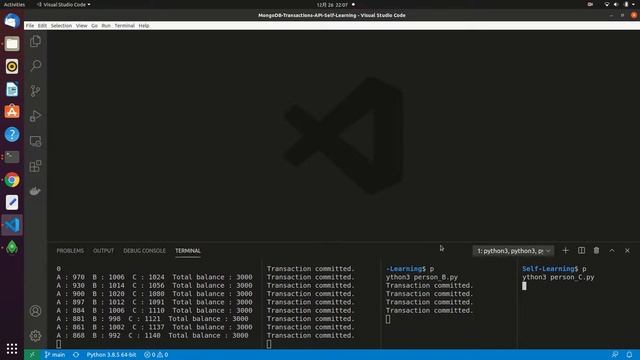This screenshot has height=360, width=640.
Task: Open Rhythmbox from the dock
Action: pos(12,66)
